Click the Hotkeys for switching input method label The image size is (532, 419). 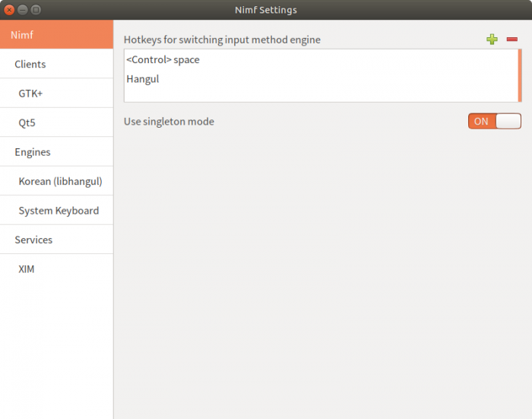coord(222,40)
